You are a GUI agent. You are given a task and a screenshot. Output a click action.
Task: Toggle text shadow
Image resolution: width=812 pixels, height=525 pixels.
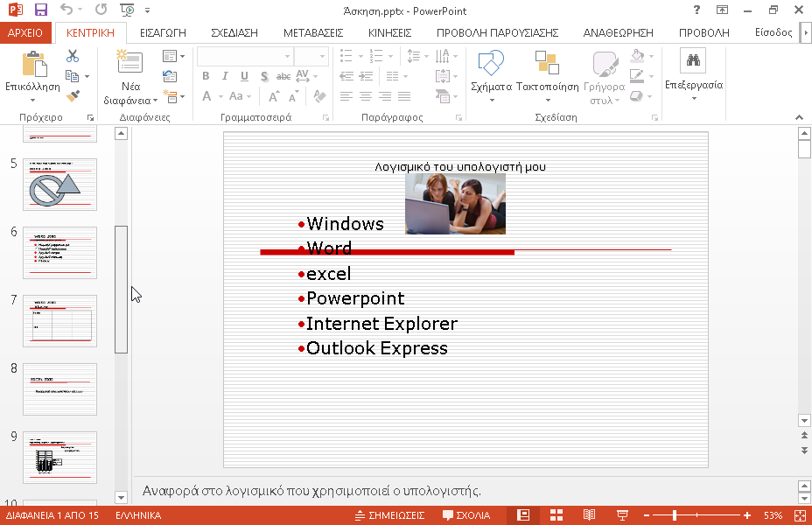(x=264, y=77)
